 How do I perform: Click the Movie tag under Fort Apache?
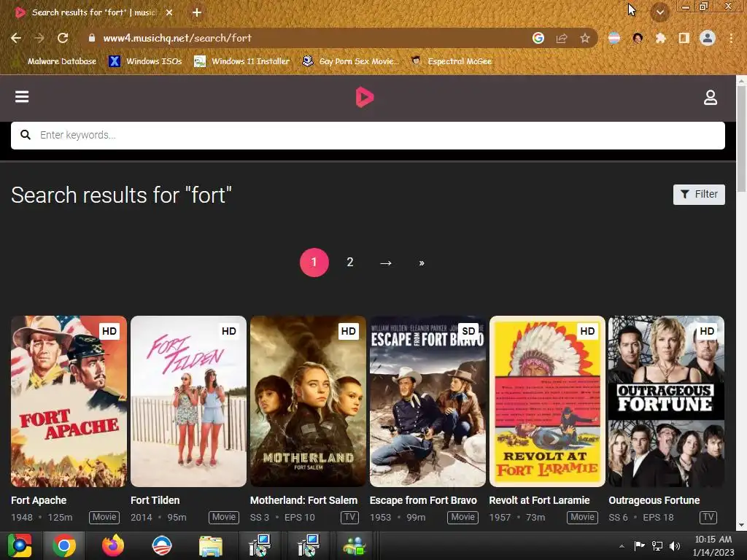click(x=104, y=517)
